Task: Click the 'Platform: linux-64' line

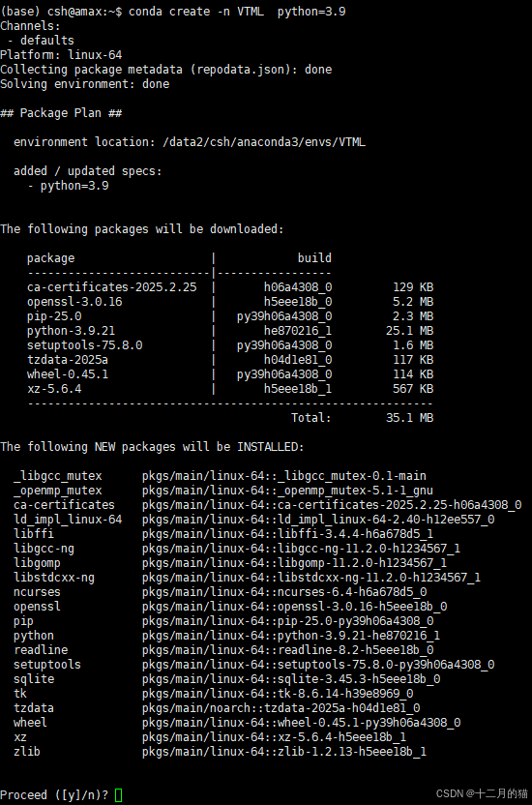Action: (61, 55)
